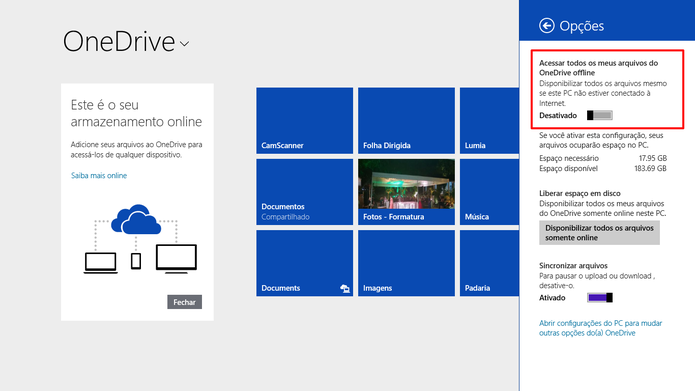Viewport: 695px width, 391px height.
Task: Open the CamScanner folder tile
Action: coord(305,121)
